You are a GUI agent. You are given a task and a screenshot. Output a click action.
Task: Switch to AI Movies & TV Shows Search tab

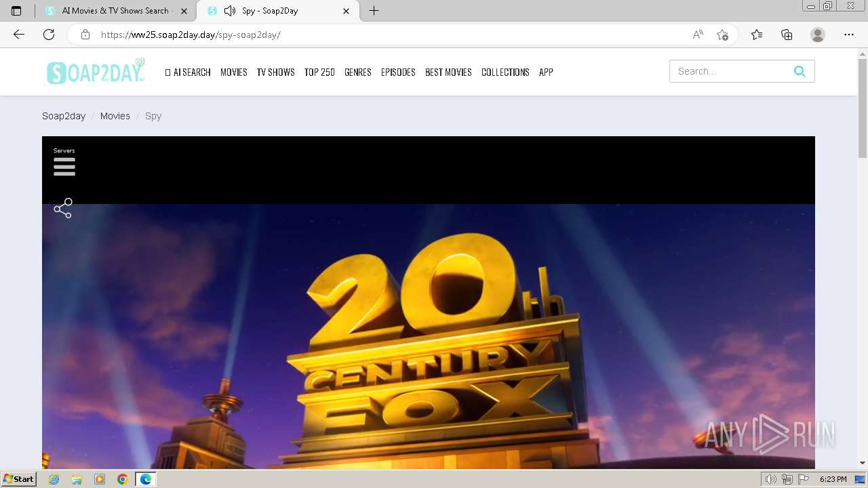[x=115, y=11]
